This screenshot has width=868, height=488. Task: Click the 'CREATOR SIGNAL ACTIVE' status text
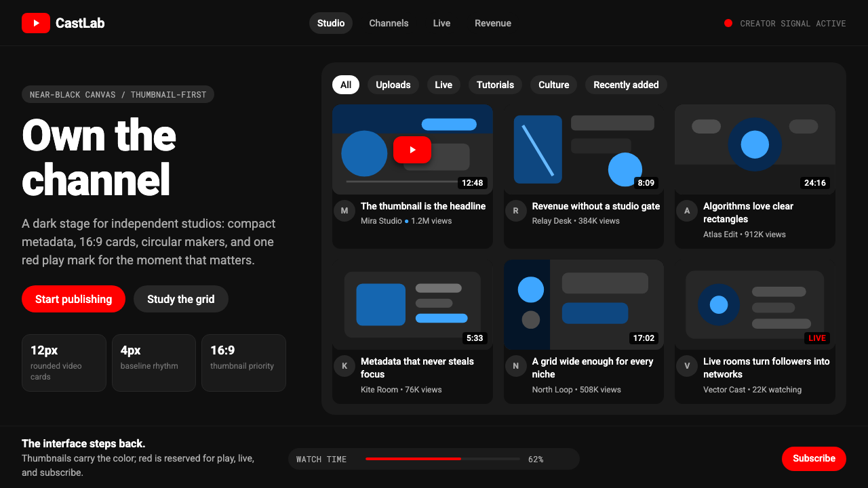pyautogui.click(x=793, y=23)
